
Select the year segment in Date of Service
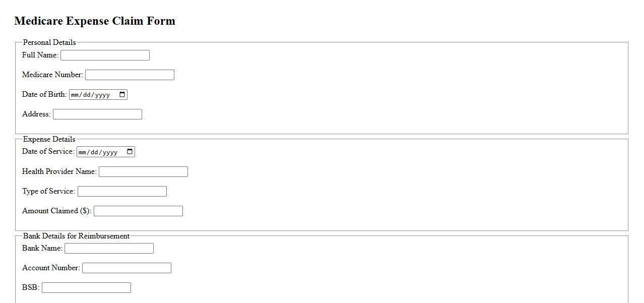point(109,152)
